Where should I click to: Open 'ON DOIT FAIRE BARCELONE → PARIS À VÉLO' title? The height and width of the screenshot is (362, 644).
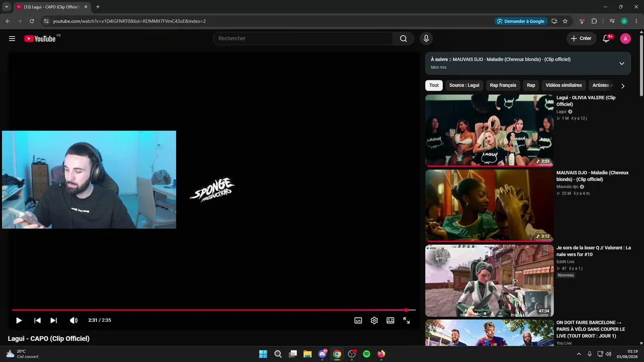[x=591, y=329]
